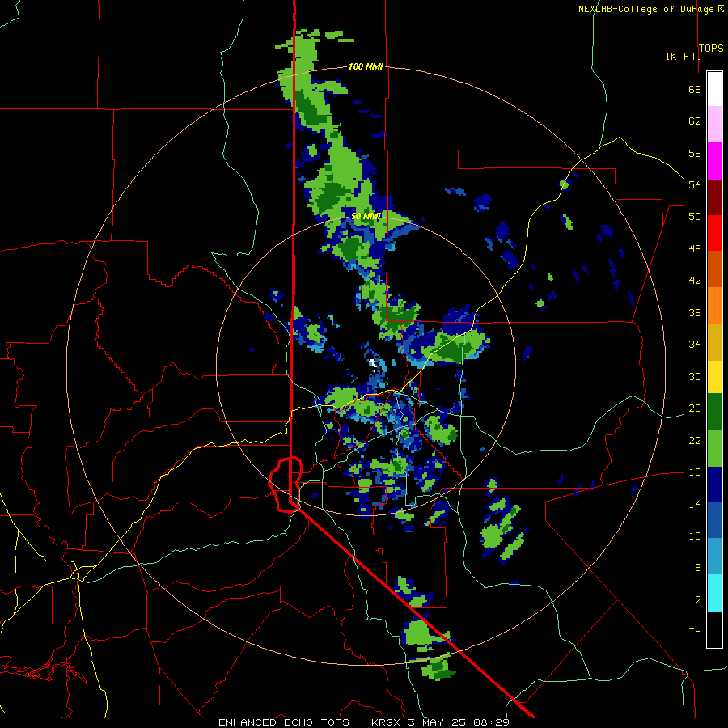Select the bright red legend swatch
This screenshot has width=728, height=728.
click(714, 233)
